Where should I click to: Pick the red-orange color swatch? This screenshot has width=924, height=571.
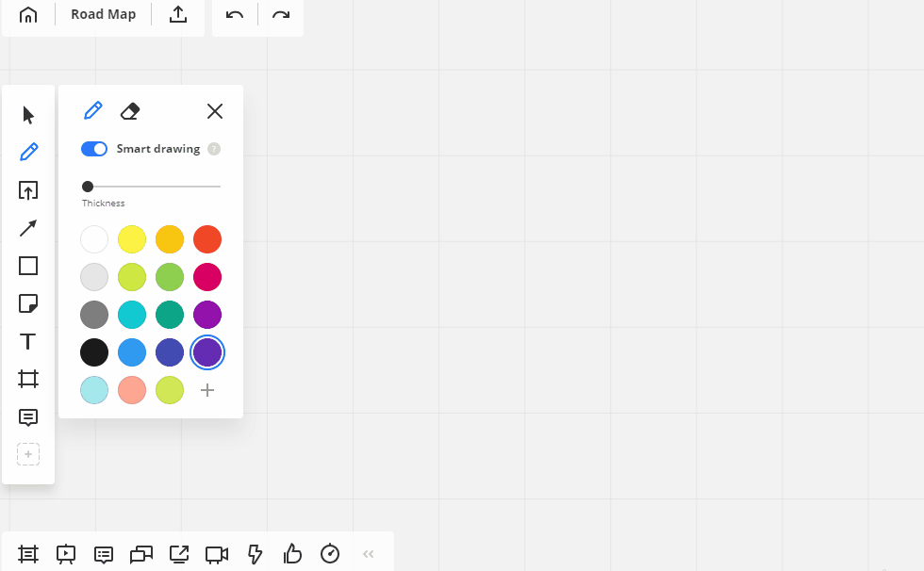(207, 239)
